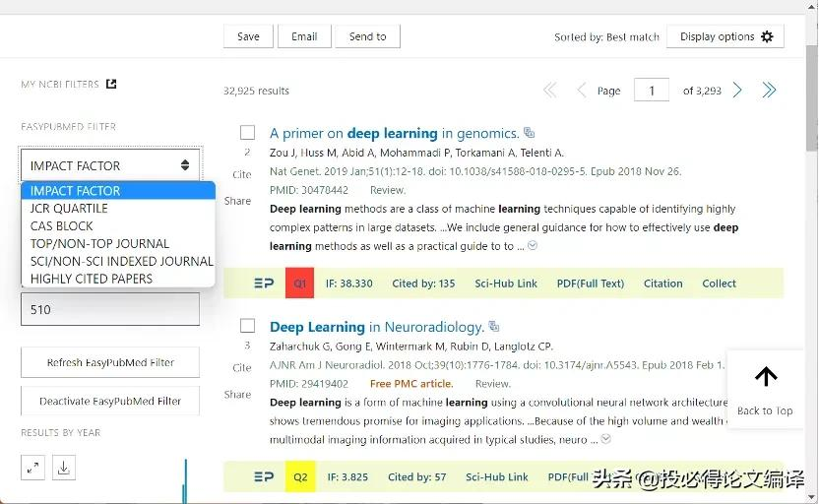Toggle the IMPACT FACTOR dropdown spinner arrows
Image resolution: width=819 pixels, height=504 pixels.
pos(185,165)
